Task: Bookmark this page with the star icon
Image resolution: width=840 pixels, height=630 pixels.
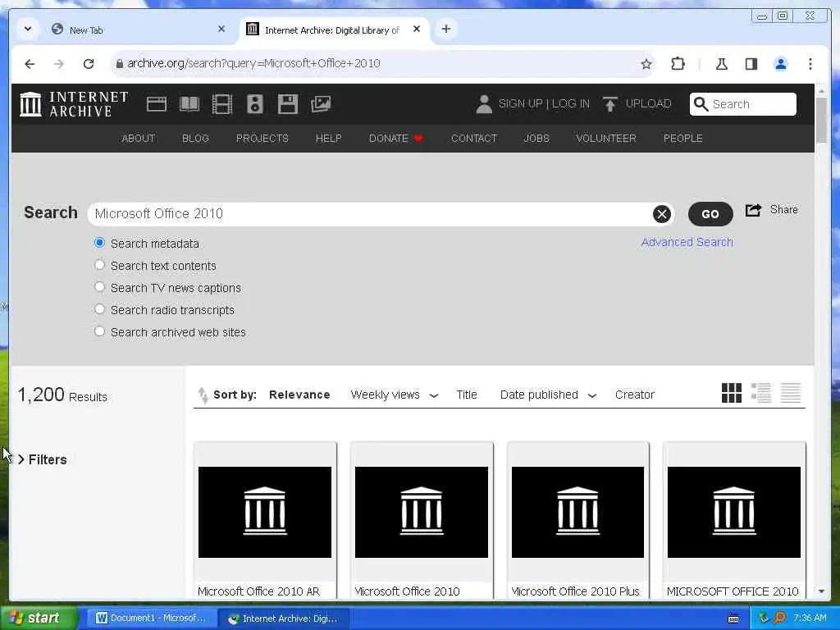Action: pos(646,64)
